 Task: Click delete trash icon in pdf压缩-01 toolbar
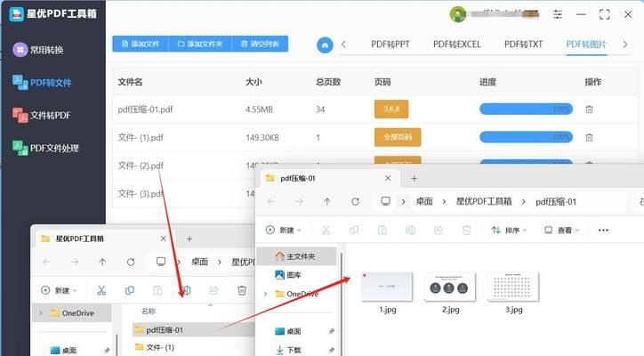click(466, 231)
